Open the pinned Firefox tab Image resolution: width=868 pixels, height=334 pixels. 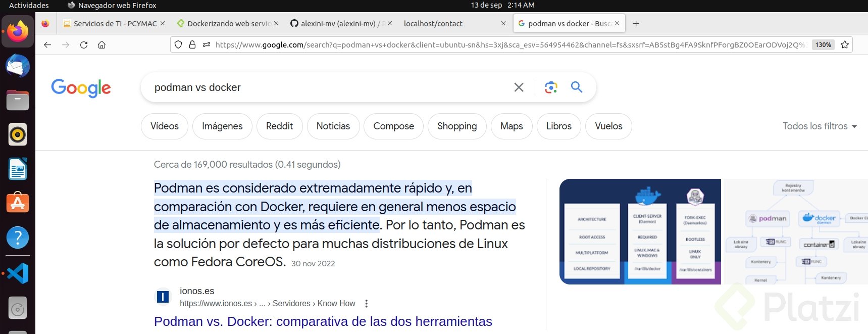pyautogui.click(x=45, y=24)
